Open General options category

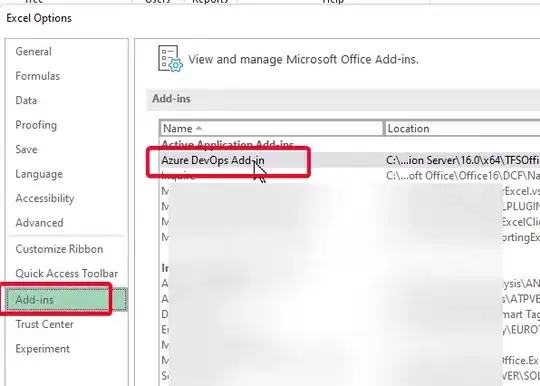coord(33,52)
